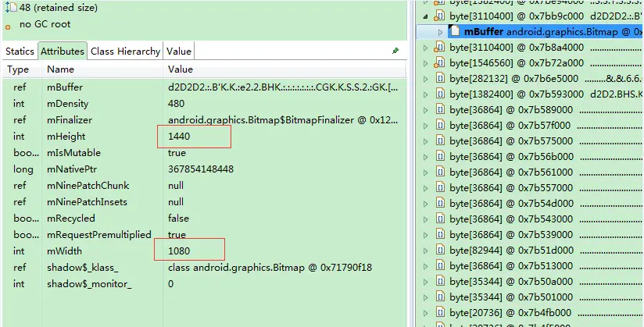The height and width of the screenshot is (327, 644).
Task: Click array icon of byte[3110400] @ 0x7bb9c000
Action: coord(439,16)
